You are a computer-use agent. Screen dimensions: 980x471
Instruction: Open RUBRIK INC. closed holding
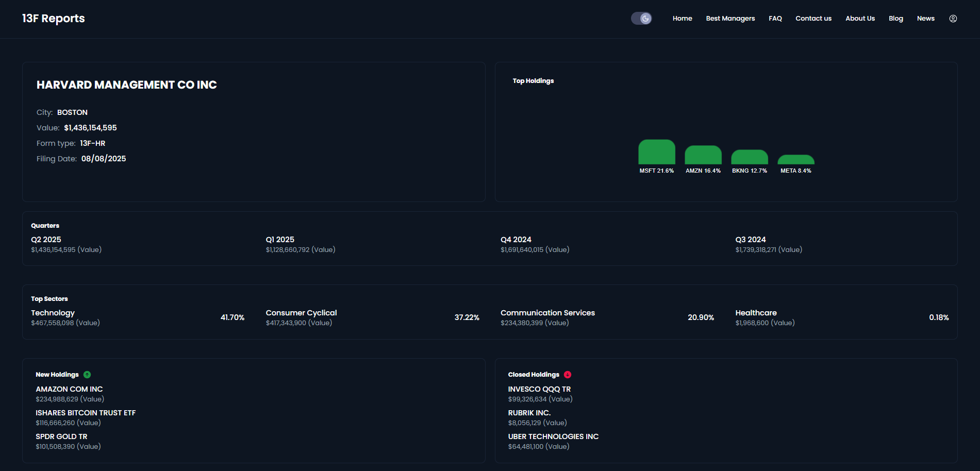pos(529,413)
